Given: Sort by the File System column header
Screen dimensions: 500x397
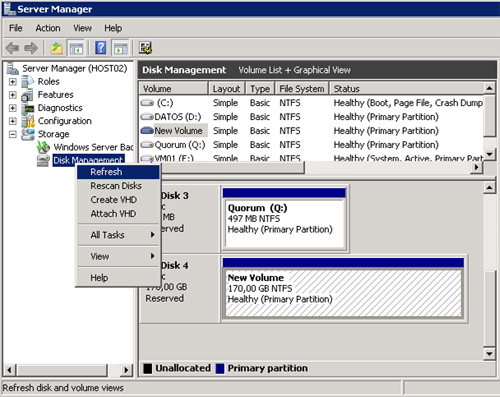Looking at the screenshot, I should (302, 89).
